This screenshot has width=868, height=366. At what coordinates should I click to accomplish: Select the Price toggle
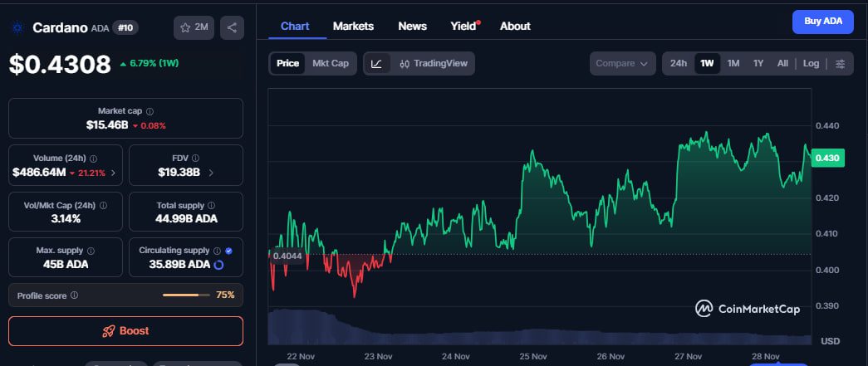pos(288,64)
